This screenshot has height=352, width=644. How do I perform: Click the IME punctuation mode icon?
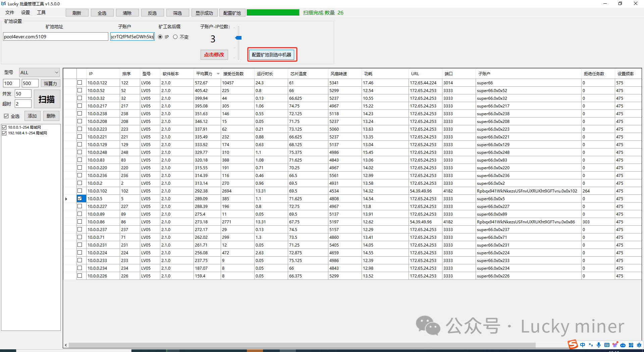point(591,345)
